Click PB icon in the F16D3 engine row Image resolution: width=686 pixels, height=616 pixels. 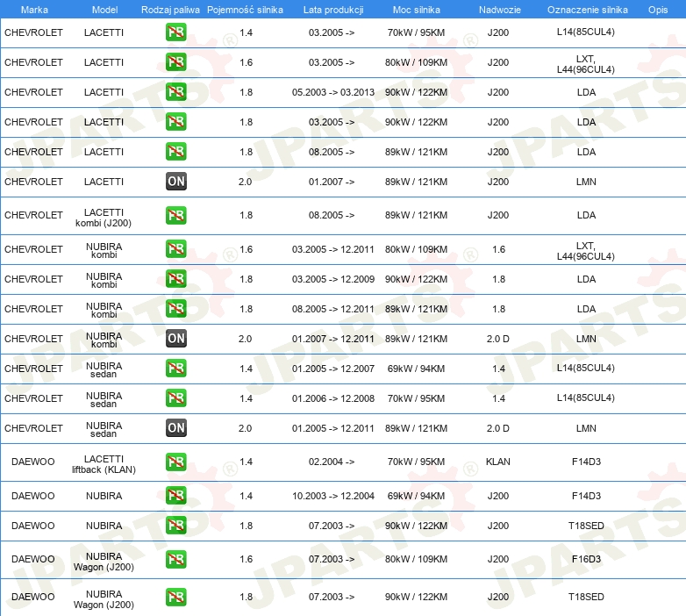[175, 559]
